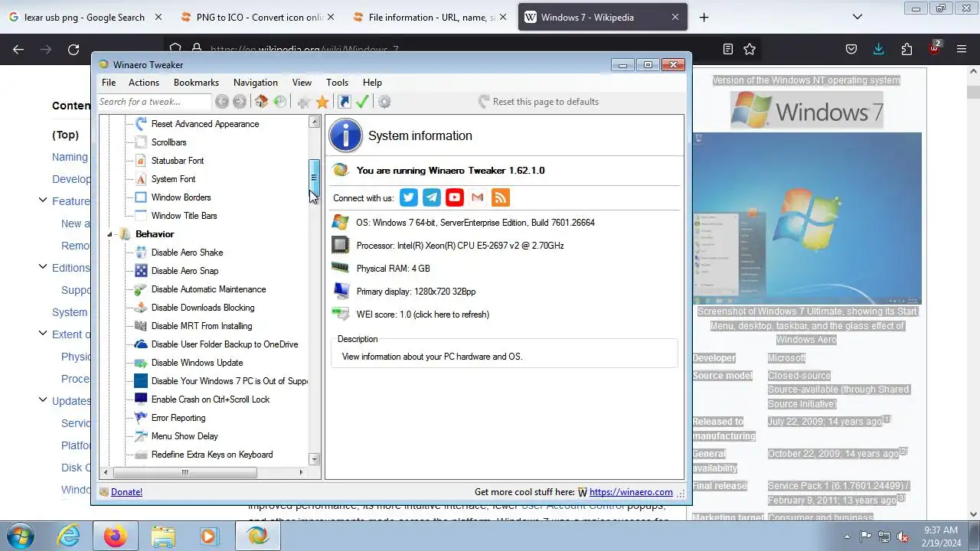Open the Actions menu
The height and width of the screenshot is (551, 980).
click(144, 83)
